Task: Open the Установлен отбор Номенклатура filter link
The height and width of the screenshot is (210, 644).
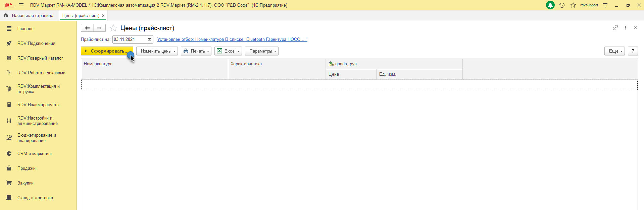Action: tap(232, 39)
